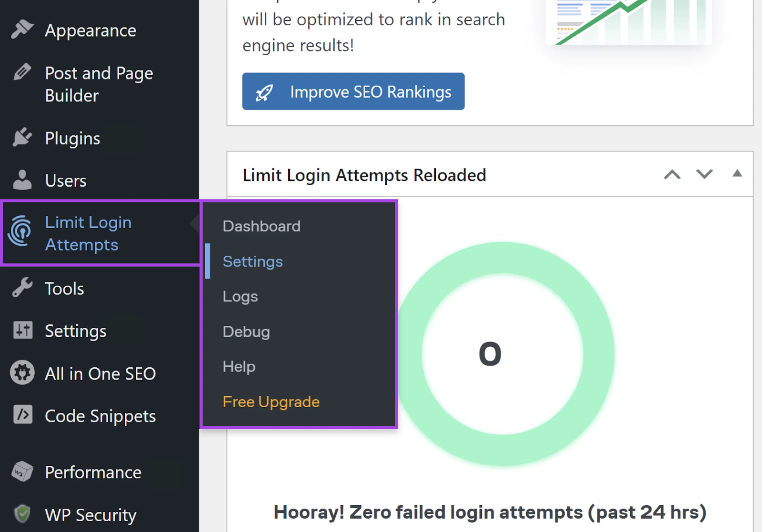Select Debug in the flyout submenu

click(246, 331)
